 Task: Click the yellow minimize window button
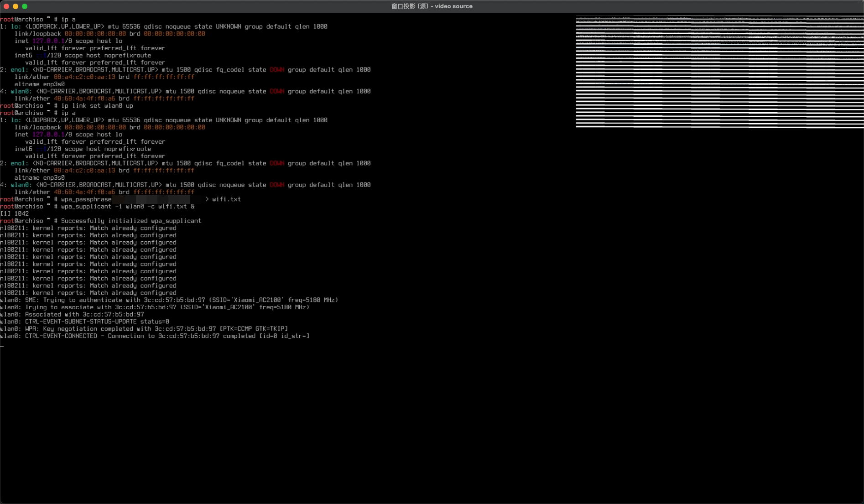pyautogui.click(x=16, y=6)
